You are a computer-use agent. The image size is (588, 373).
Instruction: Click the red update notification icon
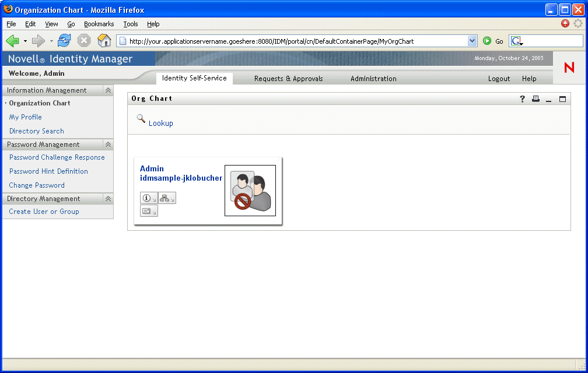565,23
